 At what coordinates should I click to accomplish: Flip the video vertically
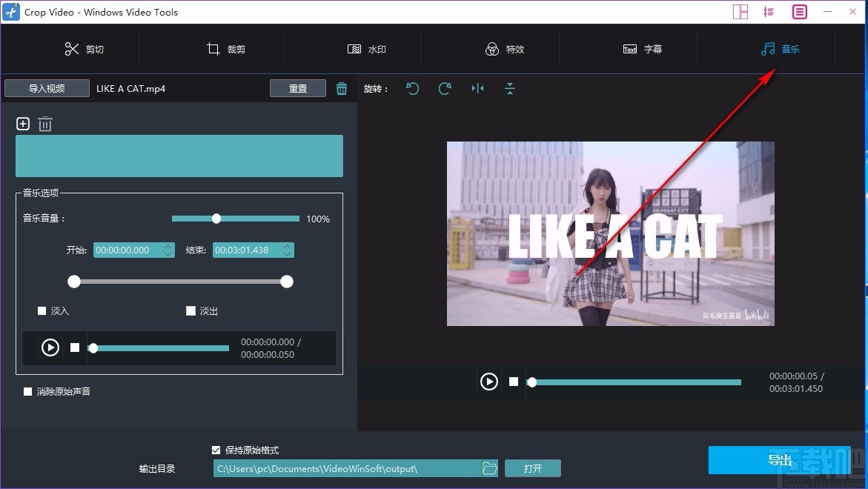pyautogui.click(x=509, y=88)
